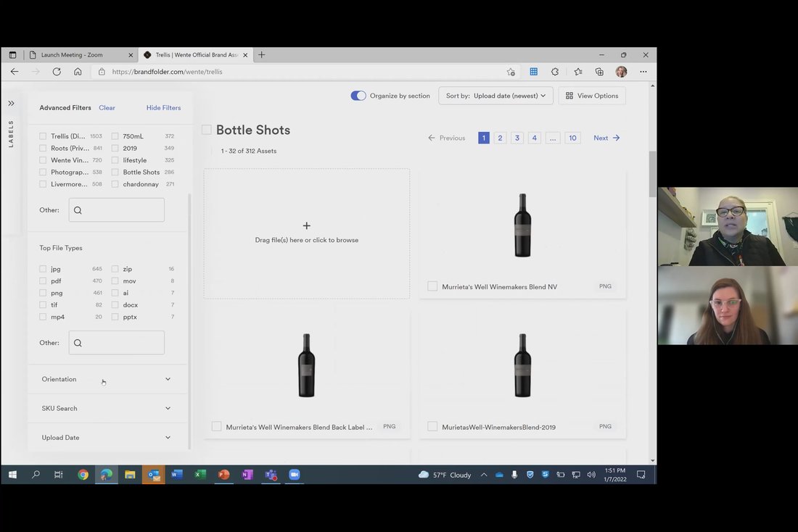This screenshot has height=532, width=798.
Task: Open browser Settings and more menu
Action: point(643,72)
